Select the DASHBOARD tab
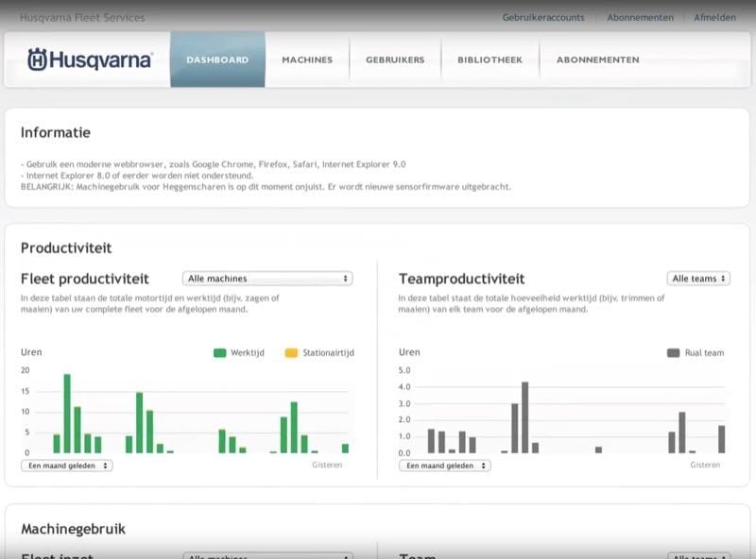Viewport: 756px width, 559px height. tap(217, 59)
